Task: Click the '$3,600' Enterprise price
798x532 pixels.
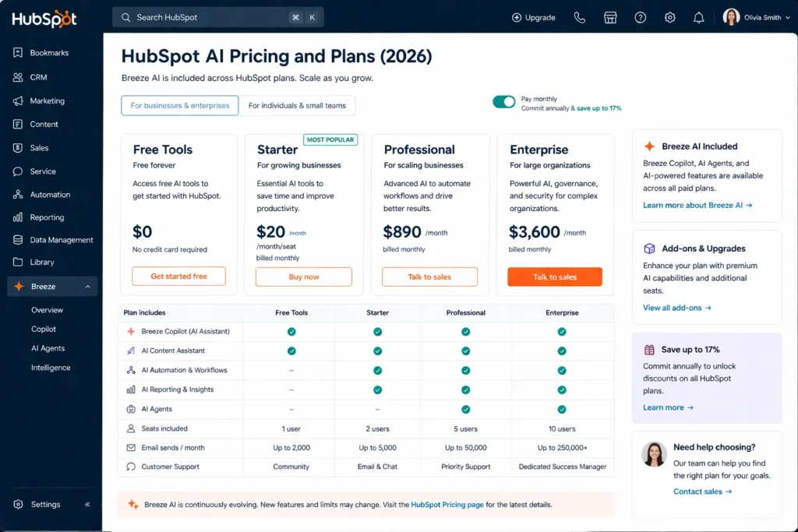Action: tap(535, 232)
